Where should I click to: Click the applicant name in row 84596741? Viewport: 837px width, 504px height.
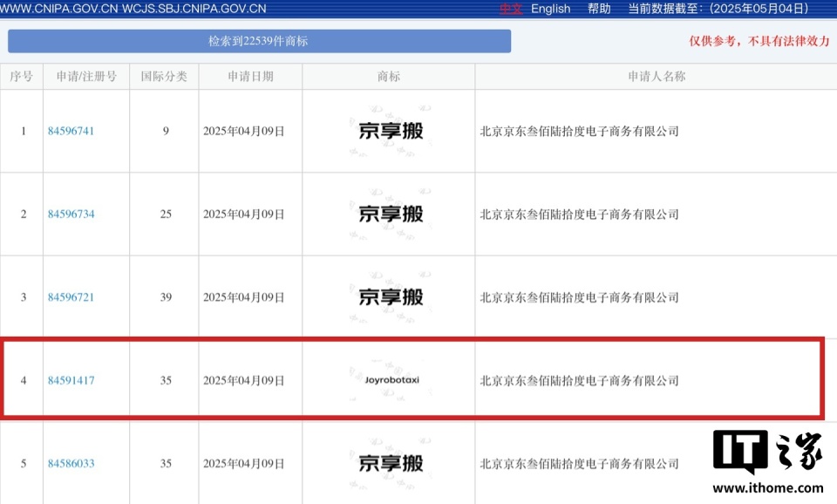(579, 131)
